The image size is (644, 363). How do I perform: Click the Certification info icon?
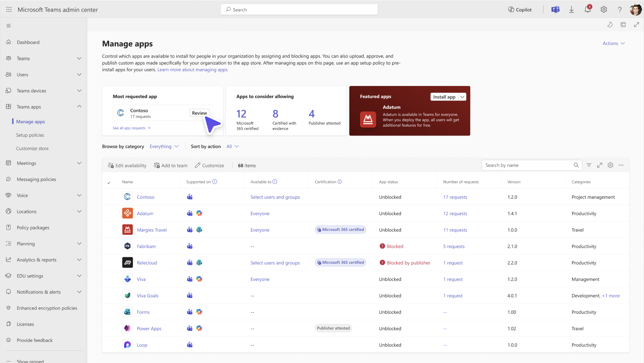pos(340,182)
